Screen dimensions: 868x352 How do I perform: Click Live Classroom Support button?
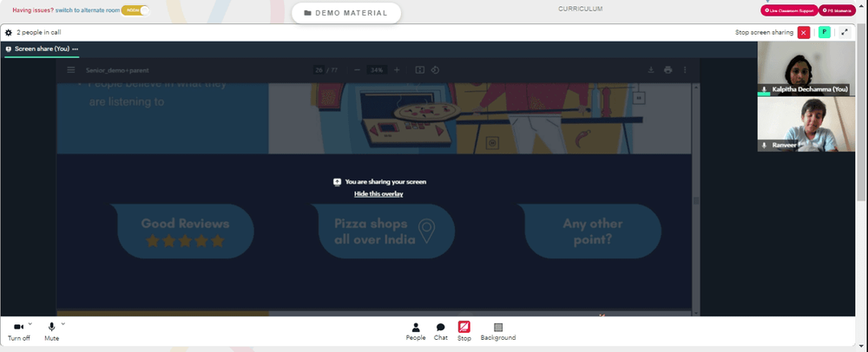(789, 10)
